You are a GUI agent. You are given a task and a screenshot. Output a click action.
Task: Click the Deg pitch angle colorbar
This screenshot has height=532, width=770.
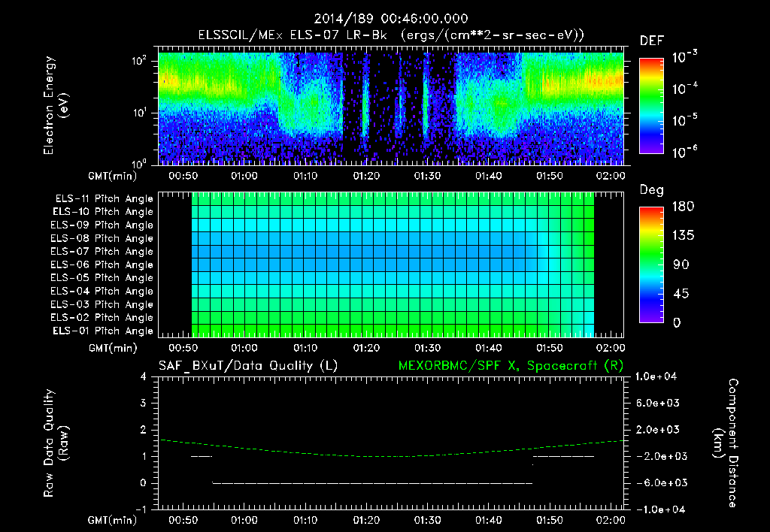pyautogui.click(x=651, y=264)
